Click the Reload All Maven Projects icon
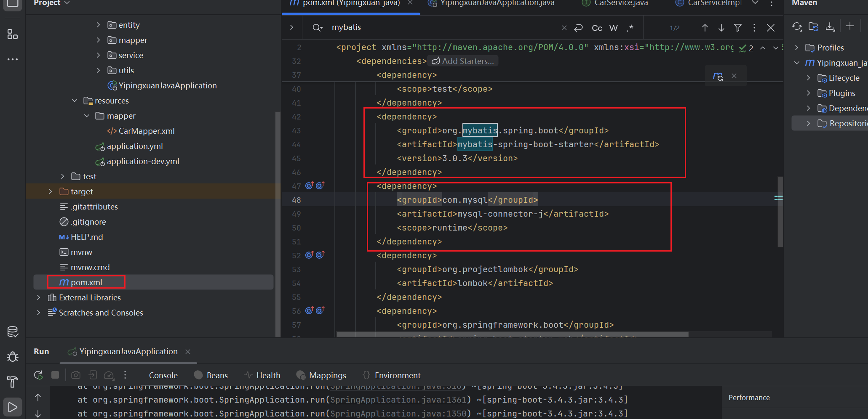 [797, 27]
